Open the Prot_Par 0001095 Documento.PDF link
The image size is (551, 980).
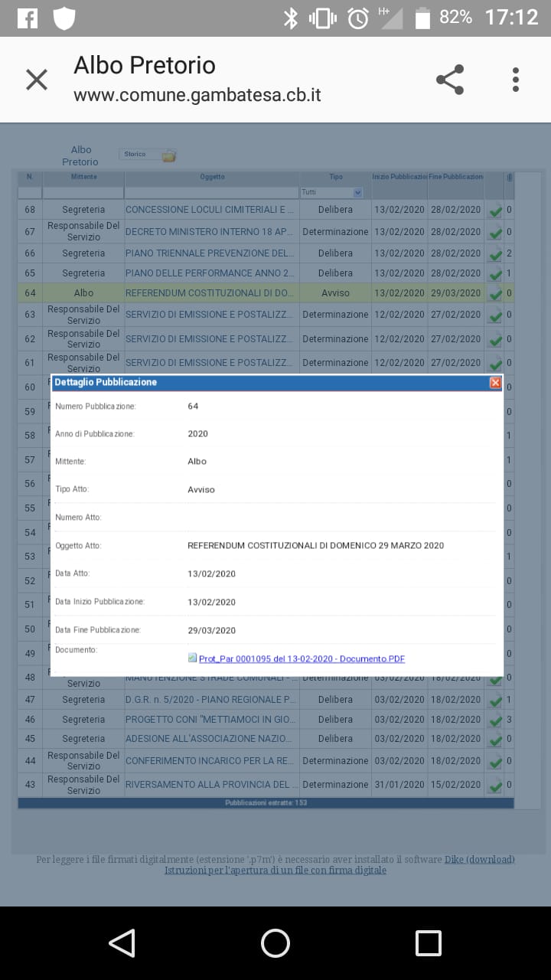[302, 658]
